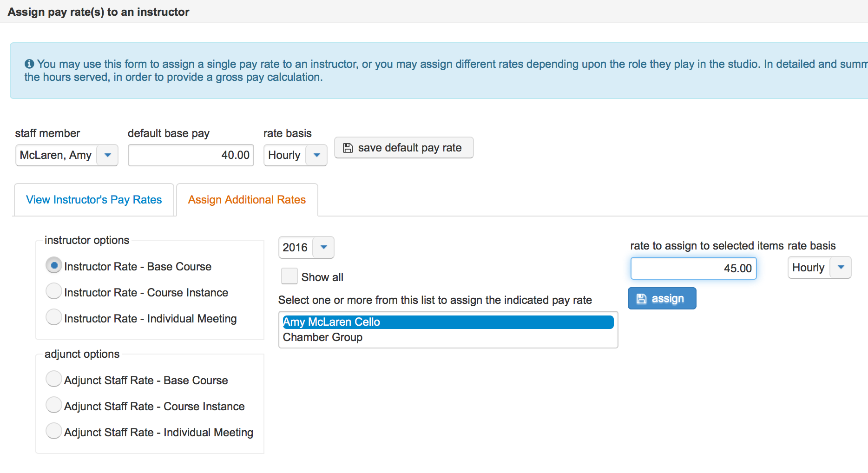
Task: Select Instructor Rate - Base Course radio
Action: pos(54,265)
